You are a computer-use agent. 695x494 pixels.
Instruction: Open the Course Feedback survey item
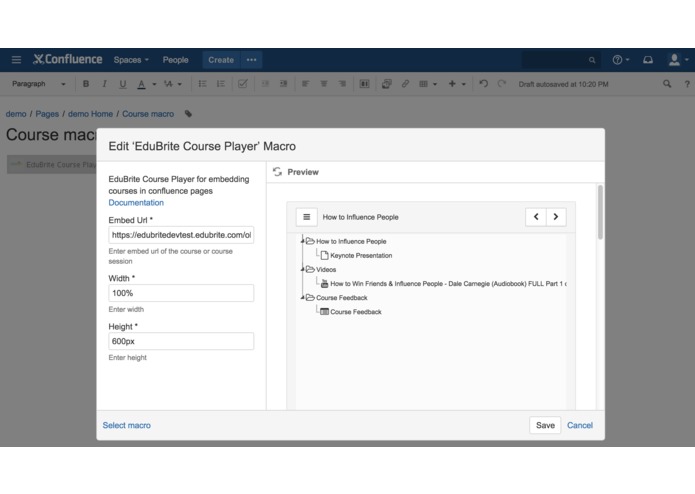[x=351, y=312]
